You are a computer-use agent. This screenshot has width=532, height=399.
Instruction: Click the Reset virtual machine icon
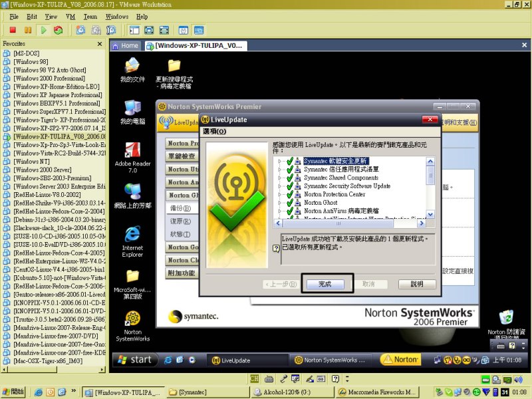pyautogui.click(x=59, y=30)
